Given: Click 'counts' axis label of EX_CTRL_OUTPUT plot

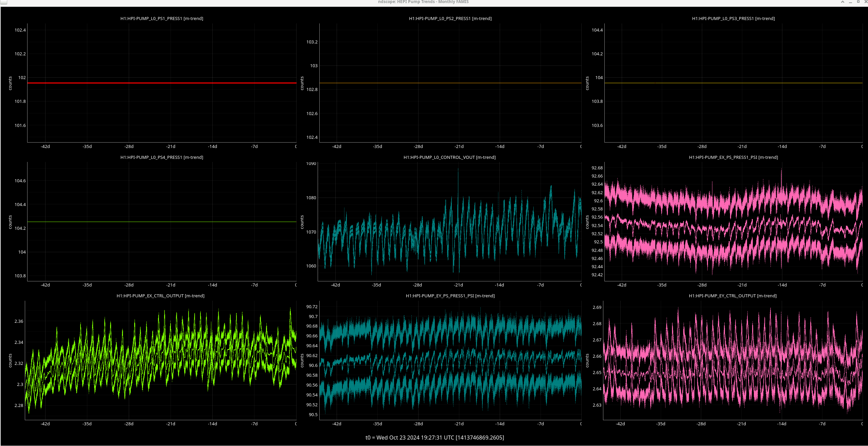Looking at the screenshot, I should click(x=10, y=360).
